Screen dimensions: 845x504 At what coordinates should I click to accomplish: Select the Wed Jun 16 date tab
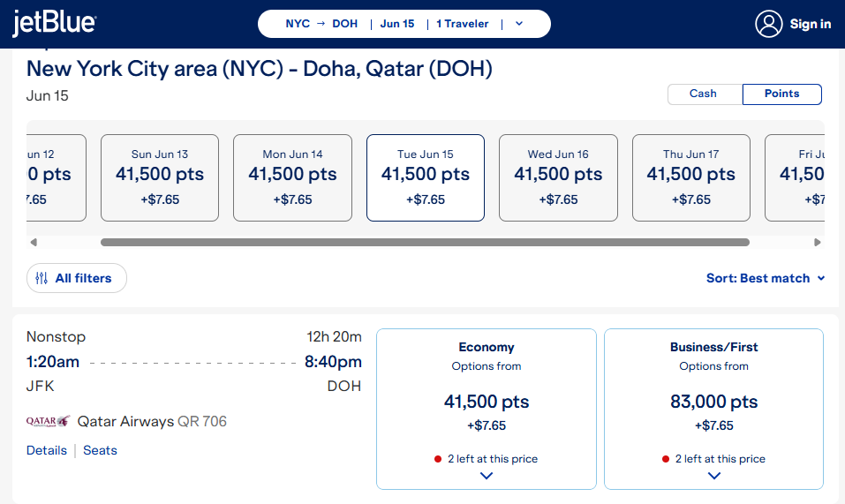coord(558,177)
